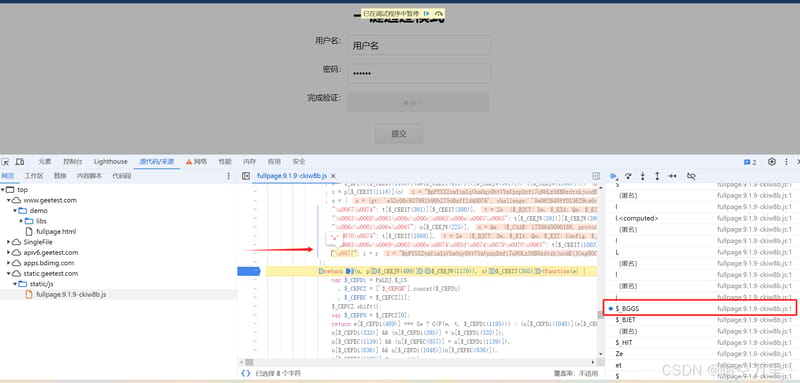The image size is (800, 383).
Task: Collapse the www.geetest.com domain node
Action: click(x=9, y=200)
